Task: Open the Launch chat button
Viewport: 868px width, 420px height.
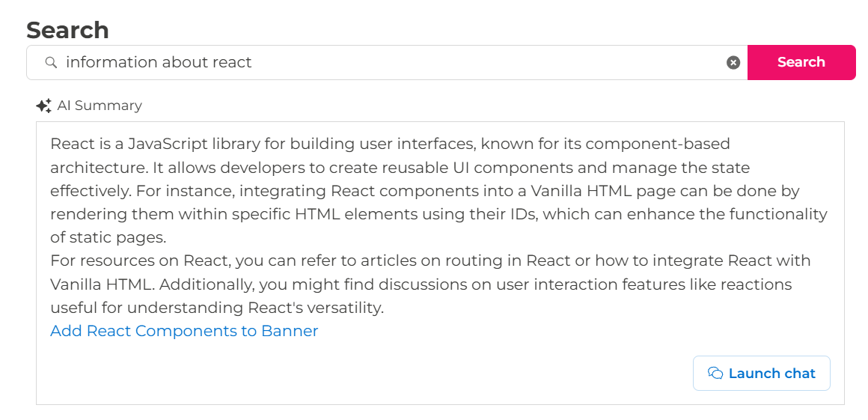Action: [x=761, y=374]
